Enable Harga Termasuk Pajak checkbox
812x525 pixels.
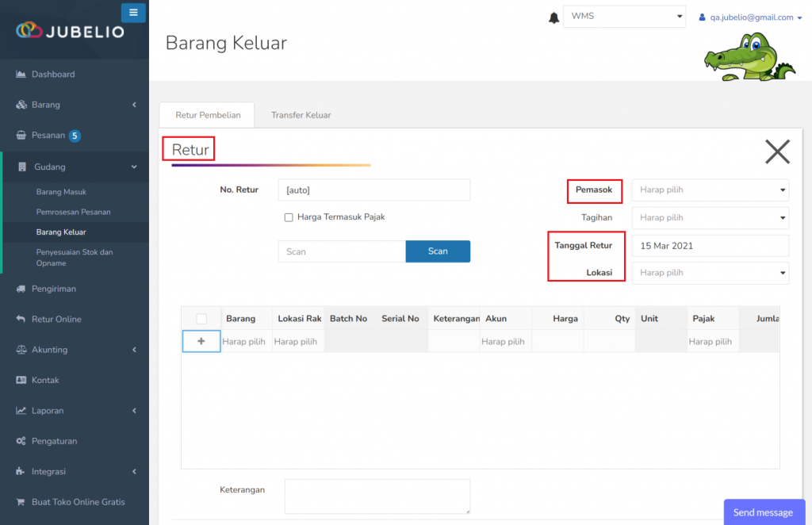289,217
